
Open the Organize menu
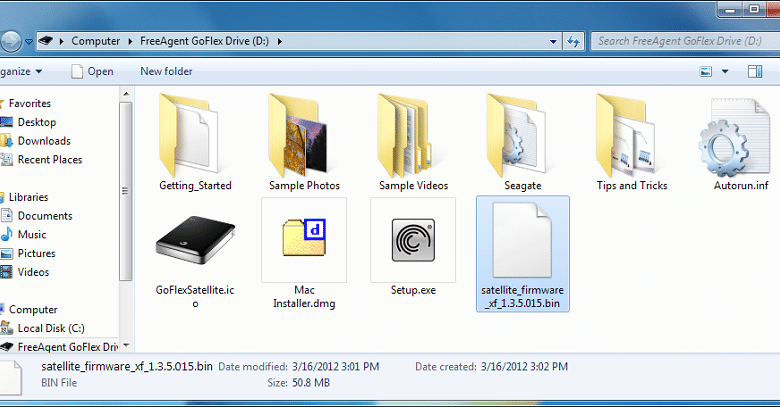[21, 71]
